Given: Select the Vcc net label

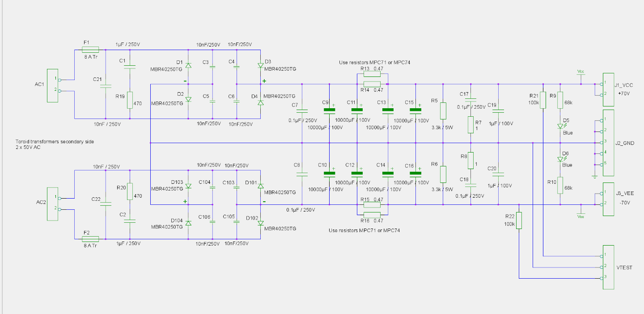Looking at the screenshot, I should pyautogui.click(x=580, y=72).
